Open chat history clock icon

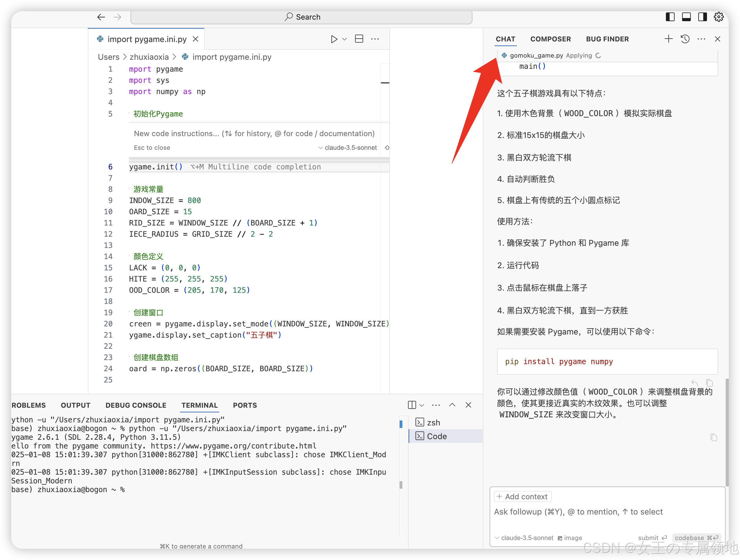pyautogui.click(x=685, y=39)
